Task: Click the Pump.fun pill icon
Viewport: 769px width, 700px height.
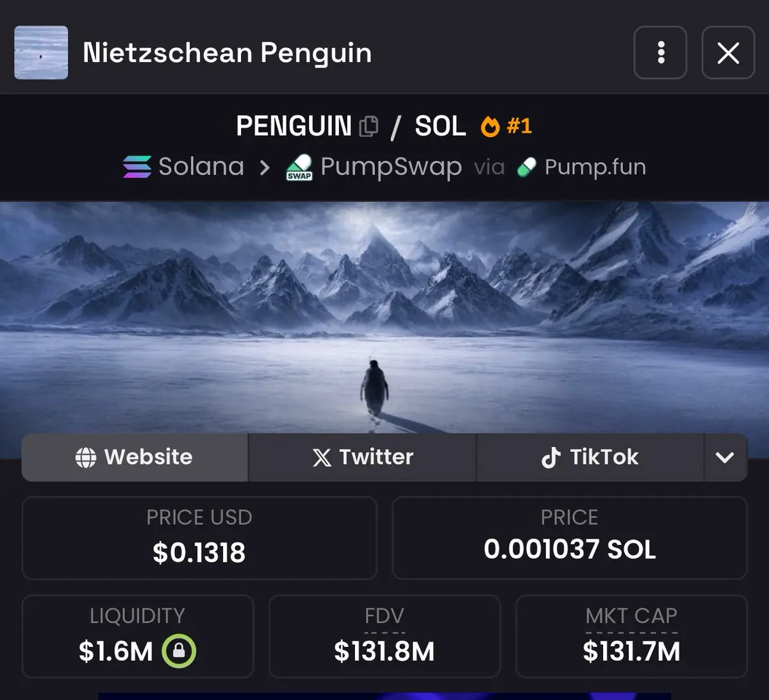Action: click(x=526, y=168)
